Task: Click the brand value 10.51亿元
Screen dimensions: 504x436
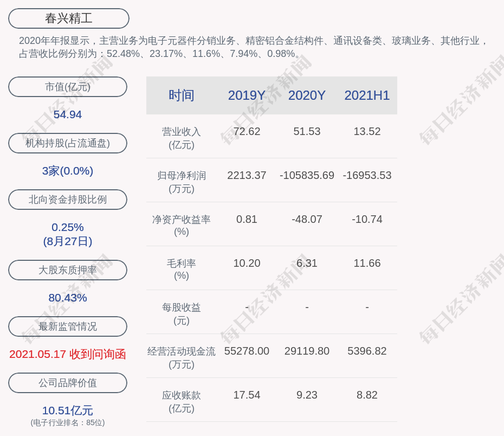Action: coord(68,411)
